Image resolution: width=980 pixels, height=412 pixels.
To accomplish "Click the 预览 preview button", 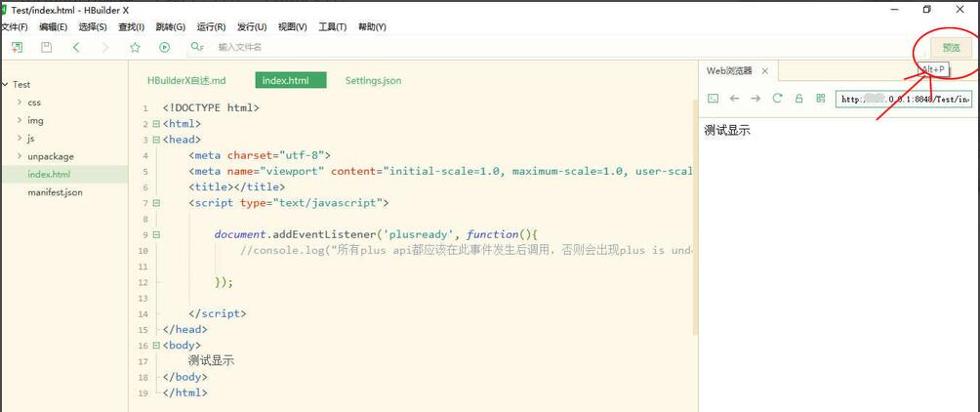I will point(952,48).
